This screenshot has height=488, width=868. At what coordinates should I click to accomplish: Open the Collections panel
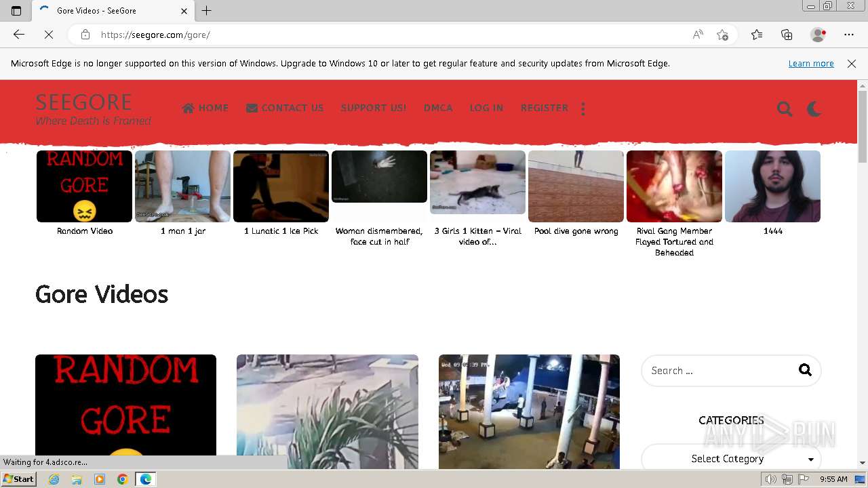(787, 35)
